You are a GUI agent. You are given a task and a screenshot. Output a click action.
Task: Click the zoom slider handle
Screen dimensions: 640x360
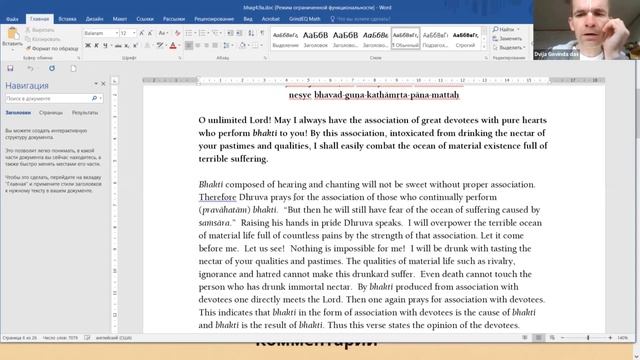[588, 338]
